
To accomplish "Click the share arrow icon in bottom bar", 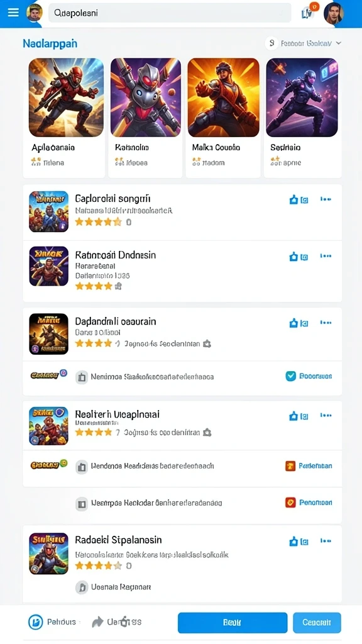I will (x=97, y=622).
